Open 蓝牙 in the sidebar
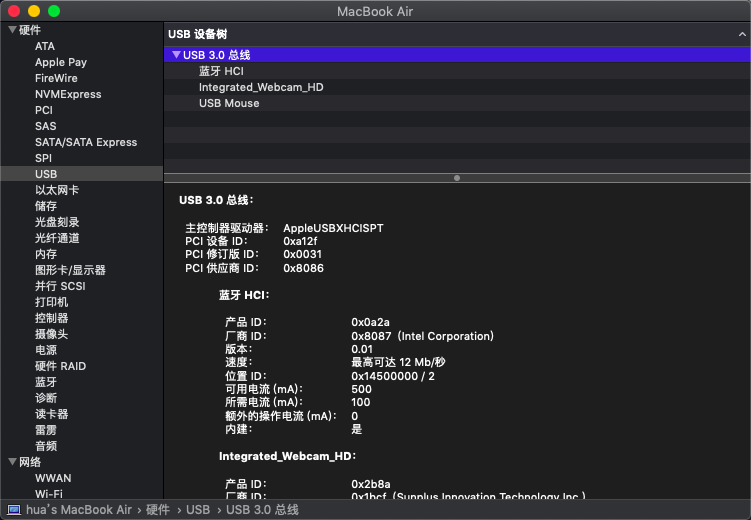751x520 pixels. [x=46, y=382]
